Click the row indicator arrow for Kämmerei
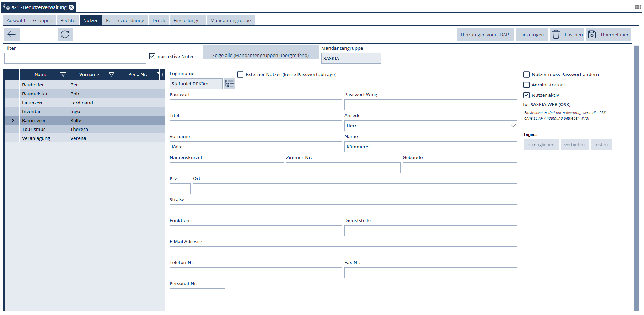 pos(13,121)
